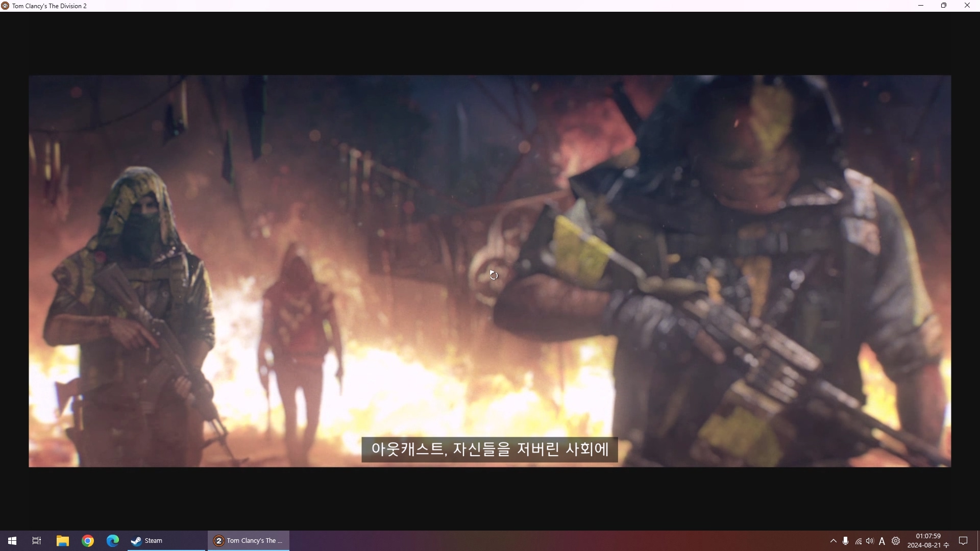Click the Korean subtitle text box

489,449
